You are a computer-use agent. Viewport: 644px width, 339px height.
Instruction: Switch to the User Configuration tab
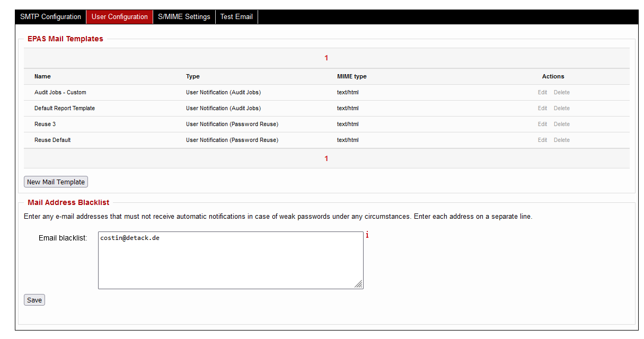pos(119,16)
